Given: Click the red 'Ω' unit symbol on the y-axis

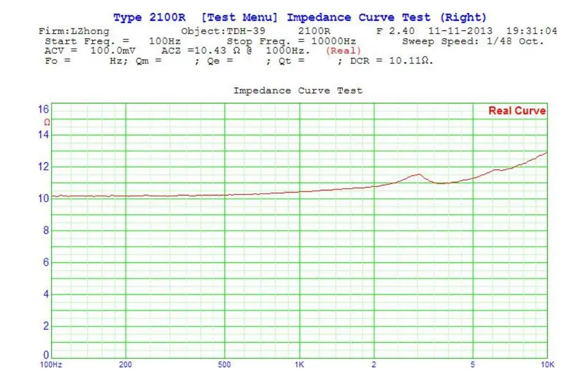Looking at the screenshot, I should click(x=47, y=122).
